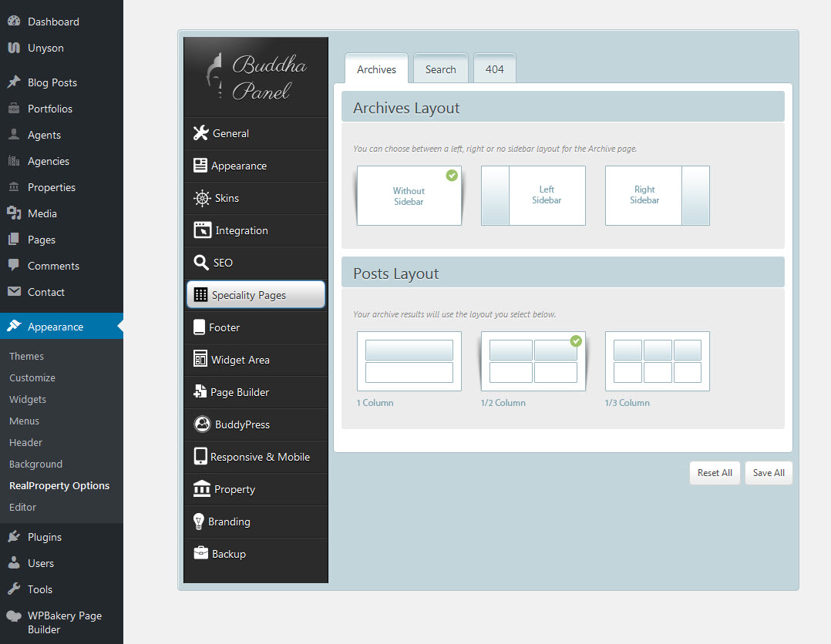Click the Property bank building icon
Viewport: 831px width, 644px height.
point(201,489)
